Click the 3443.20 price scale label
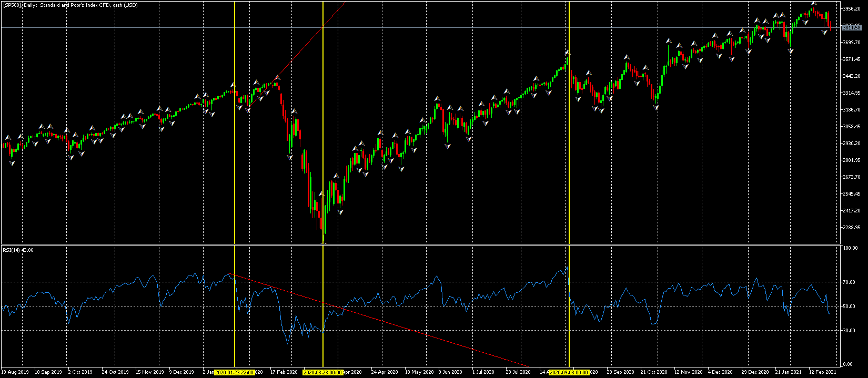 [x=852, y=76]
